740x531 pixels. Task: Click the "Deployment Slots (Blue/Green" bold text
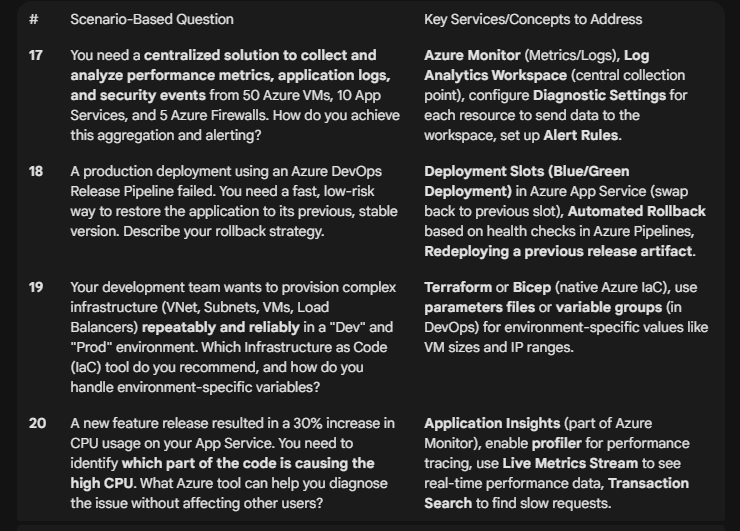[x=527, y=171]
